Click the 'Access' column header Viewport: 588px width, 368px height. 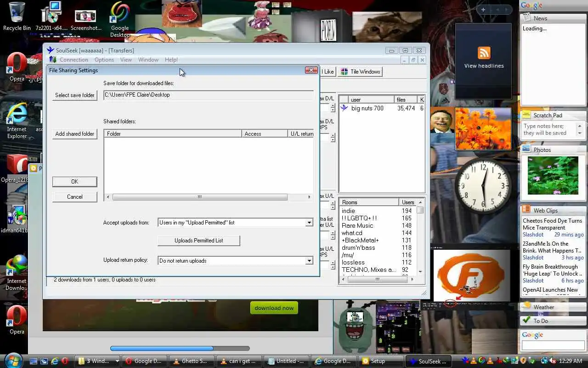pos(265,134)
